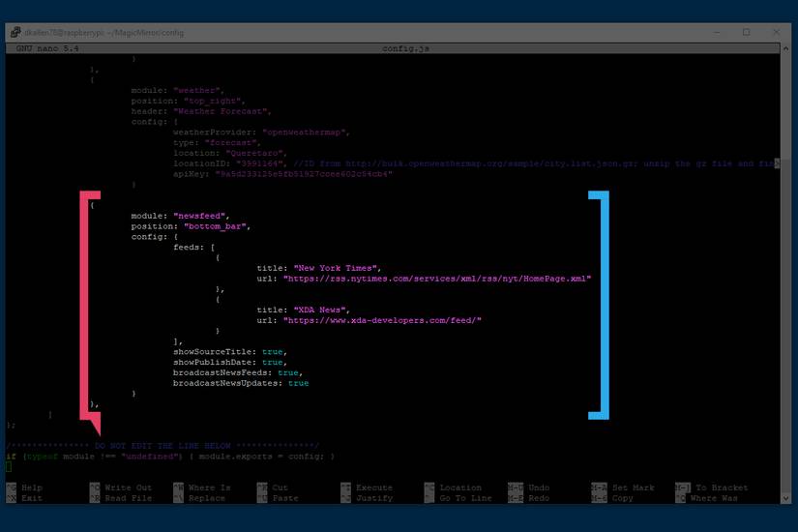Click the 'Redo' shortcut label

[x=539, y=498]
